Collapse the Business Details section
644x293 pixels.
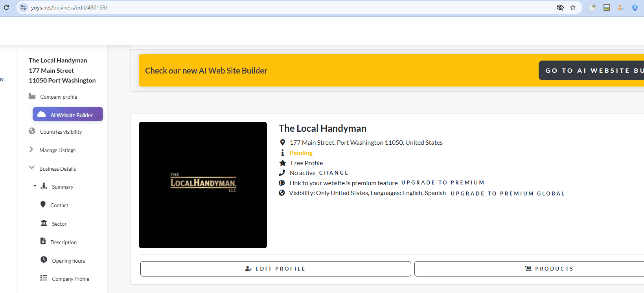pyautogui.click(x=57, y=169)
